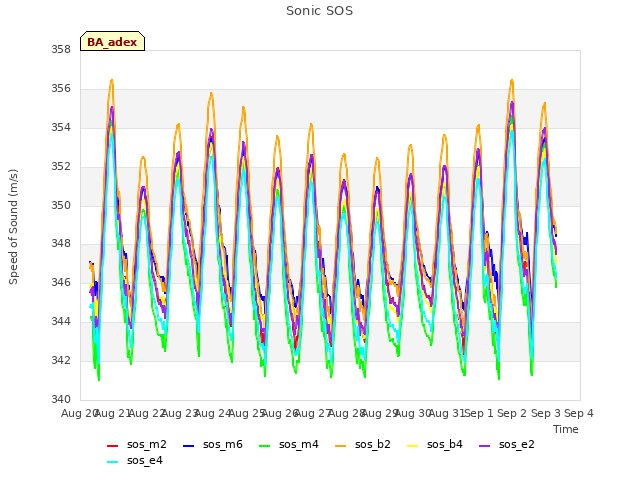Click the yellow sos_b4 legend swatch
Viewport: 640px width, 480px height.
412,446
